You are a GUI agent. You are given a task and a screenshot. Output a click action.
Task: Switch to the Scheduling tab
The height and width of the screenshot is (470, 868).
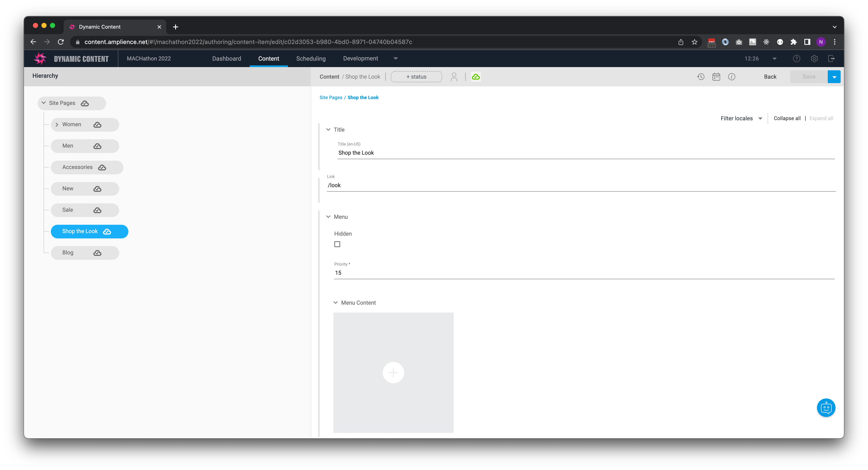[x=311, y=58]
